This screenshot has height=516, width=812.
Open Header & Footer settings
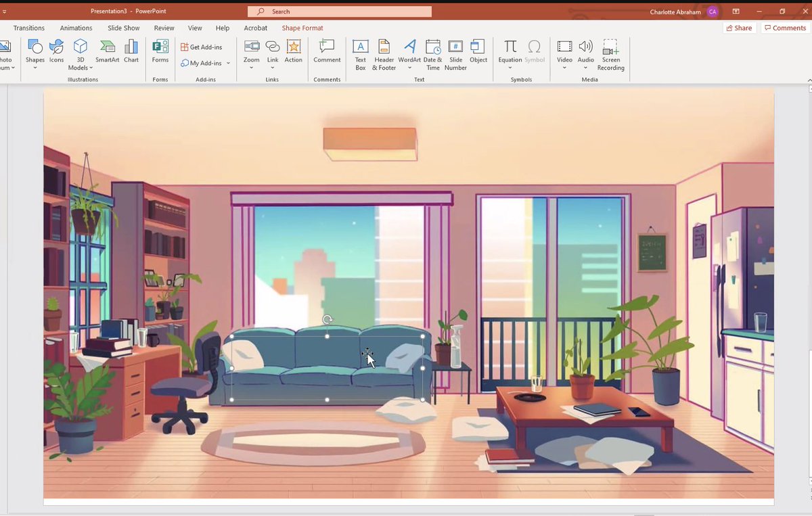tap(384, 54)
